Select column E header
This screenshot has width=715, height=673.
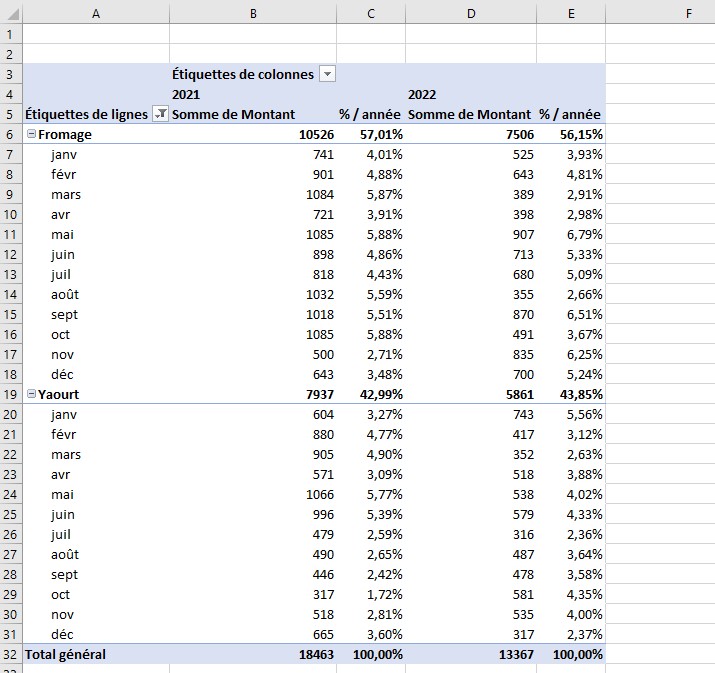(571, 14)
